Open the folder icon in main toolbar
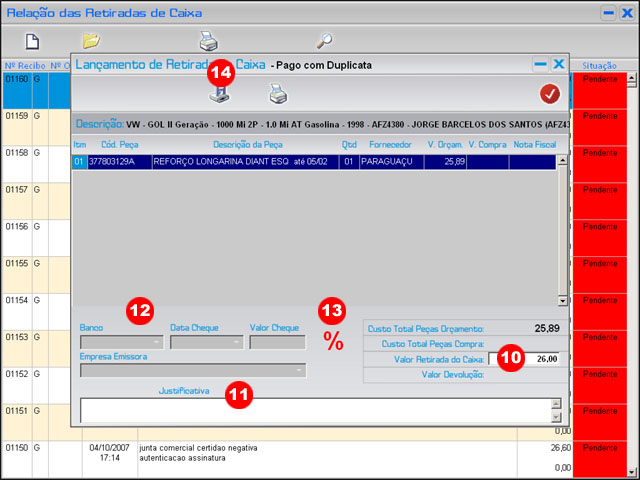 (x=91, y=41)
